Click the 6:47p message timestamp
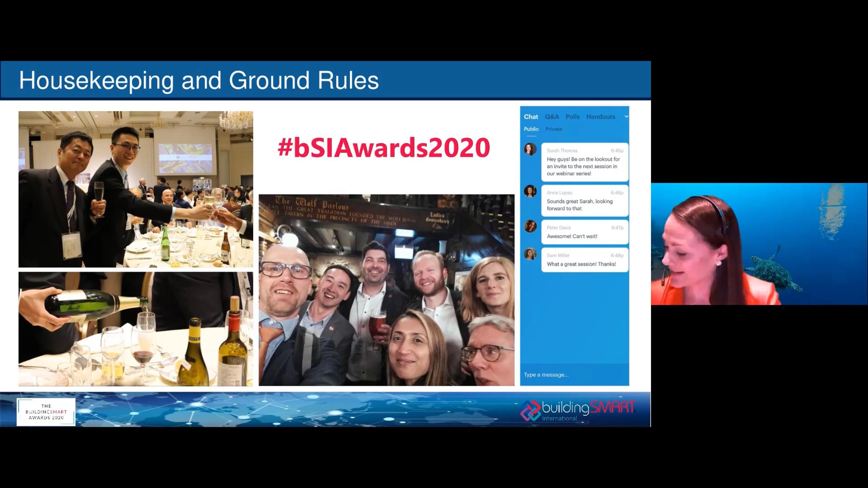 click(617, 228)
